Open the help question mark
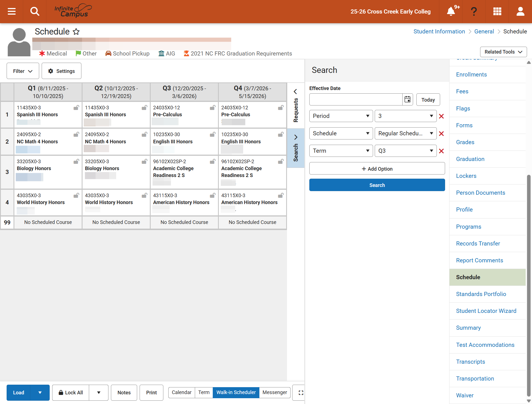The image size is (532, 404). pyautogui.click(x=474, y=11)
